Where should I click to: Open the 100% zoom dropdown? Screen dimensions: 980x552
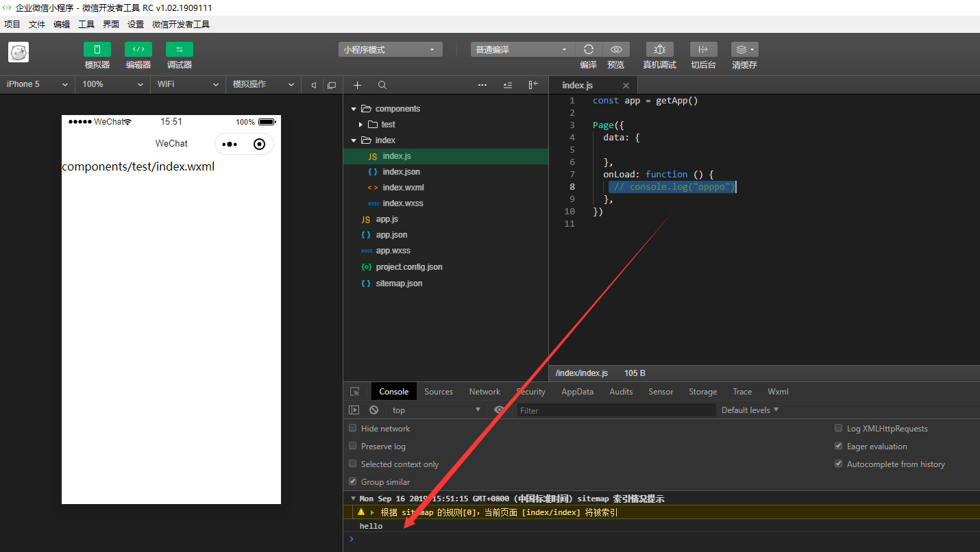(x=113, y=84)
